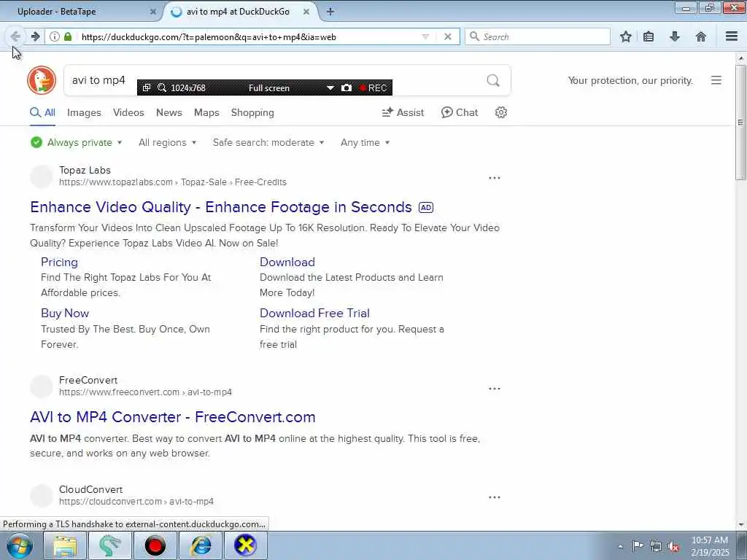Open a new browser tab
747x560 pixels.
point(330,12)
